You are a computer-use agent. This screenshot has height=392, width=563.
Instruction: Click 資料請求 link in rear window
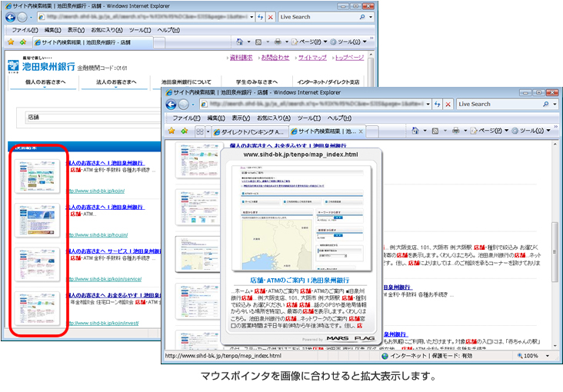coord(241,58)
